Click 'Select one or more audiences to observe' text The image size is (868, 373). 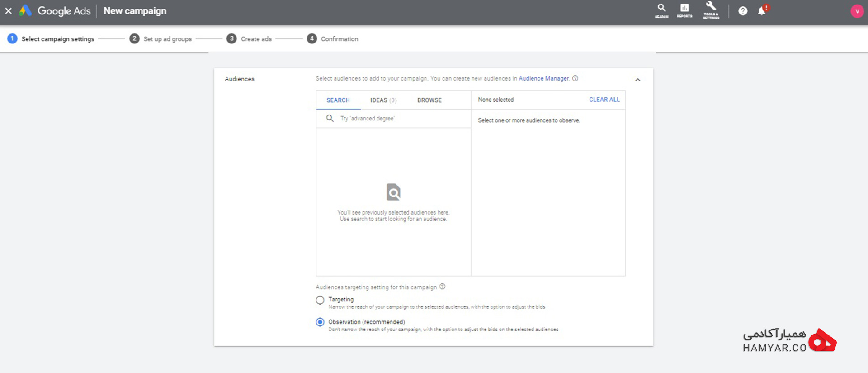click(x=529, y=120)
